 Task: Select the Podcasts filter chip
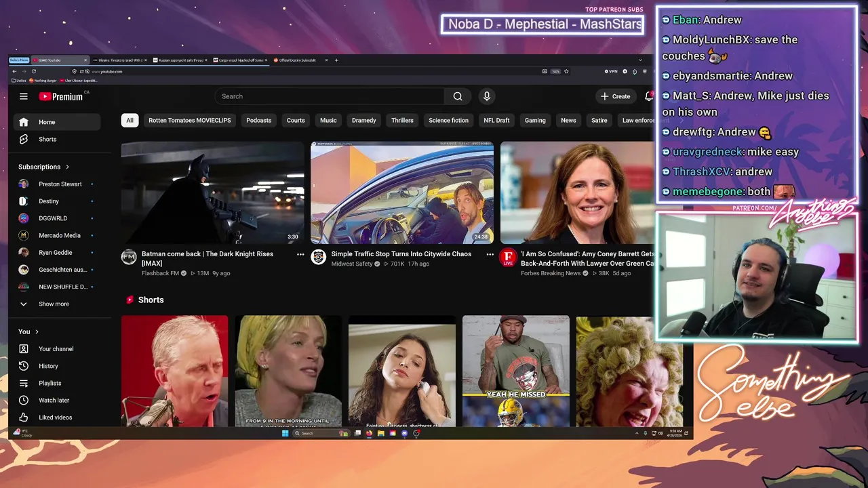pyautogui.click(x=258, y=120)
